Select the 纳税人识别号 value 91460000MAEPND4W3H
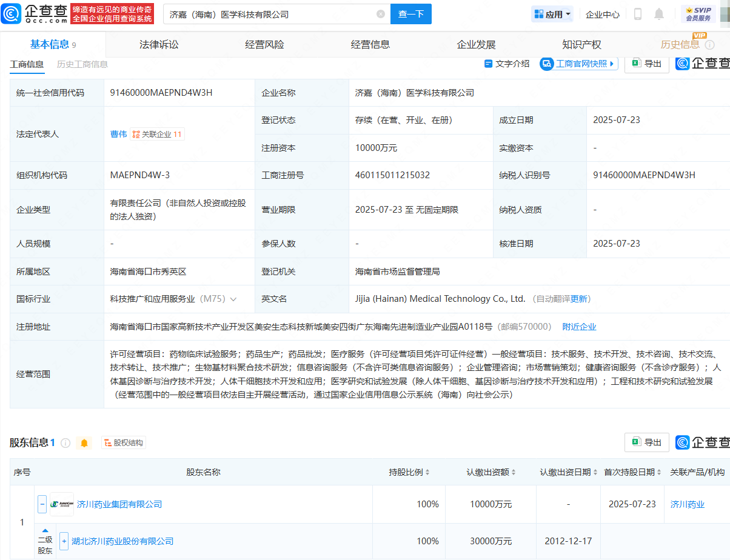Screen dimensions: 730x560 (x=645, y=175)
